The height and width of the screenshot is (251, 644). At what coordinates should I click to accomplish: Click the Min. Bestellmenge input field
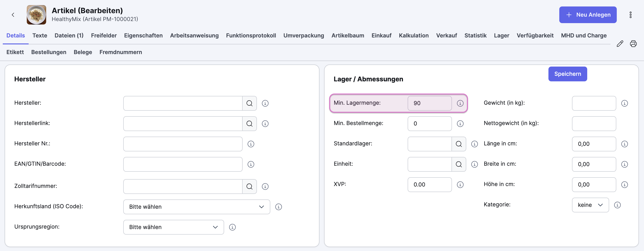coord(429,124)
